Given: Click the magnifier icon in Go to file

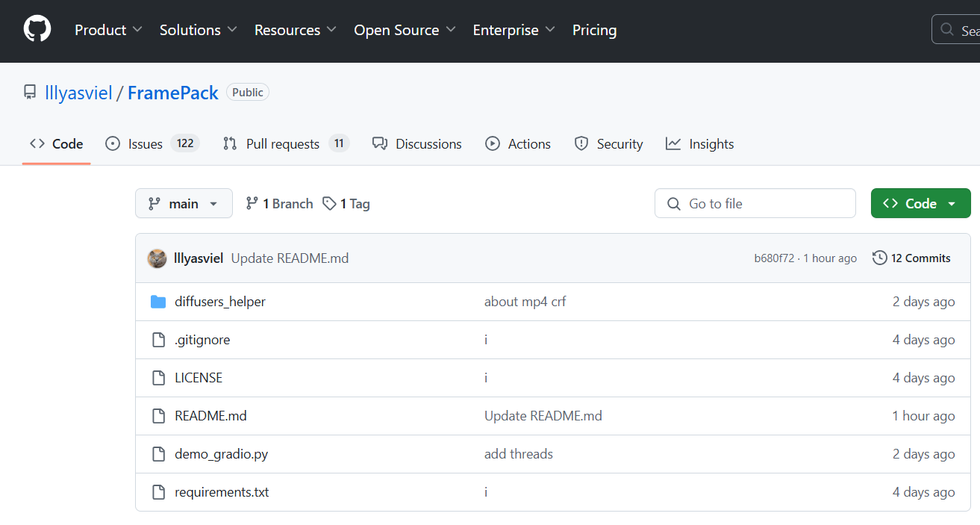Looking at the screenshot, I should (674, 204).
